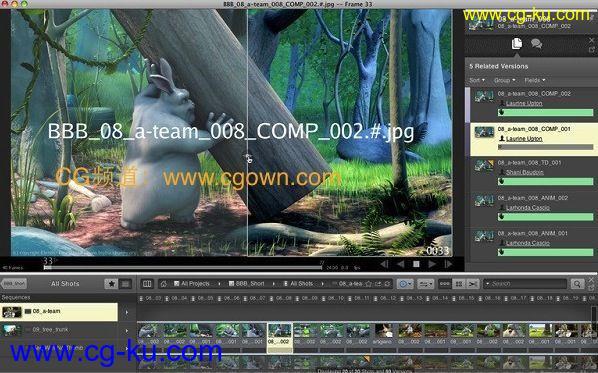This screenshot has width=598, height=373.
Task: Click green status bar of TD_001
Action: pos(545,182)
